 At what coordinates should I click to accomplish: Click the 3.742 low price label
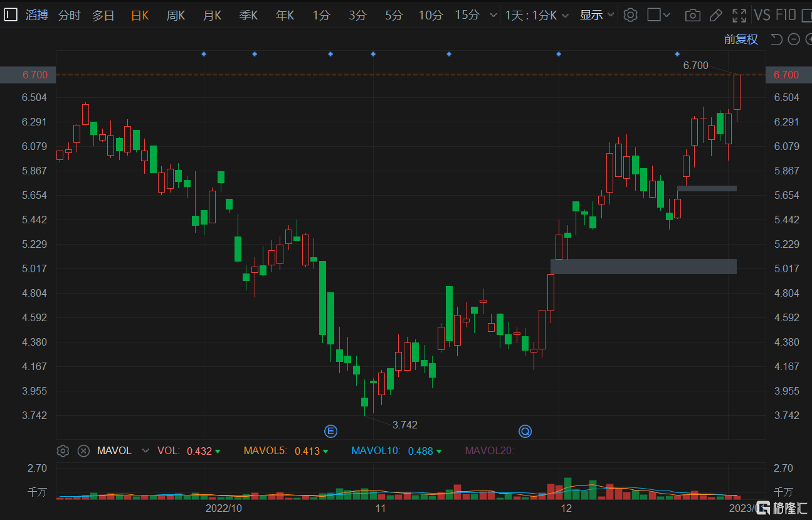click(x=405, y=425)
